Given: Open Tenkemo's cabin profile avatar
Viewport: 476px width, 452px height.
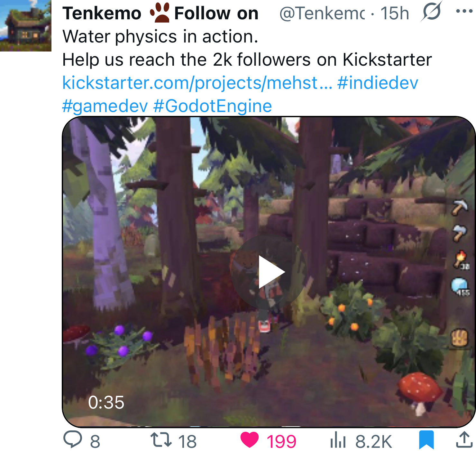Looking at the screenshot, I should (x=26, y=26).
